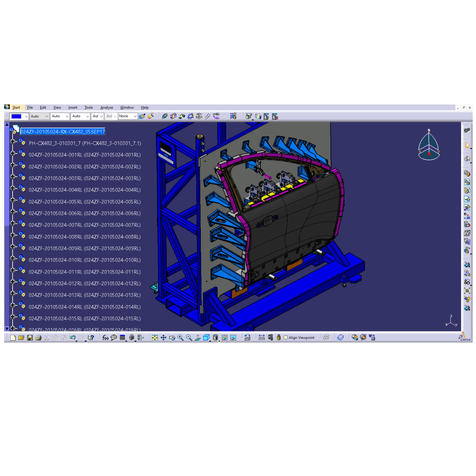This screenshot has height=476, width=476.
Task: Select 024ZF-20105024-004RL in the tree
Action: coord(85,190)
